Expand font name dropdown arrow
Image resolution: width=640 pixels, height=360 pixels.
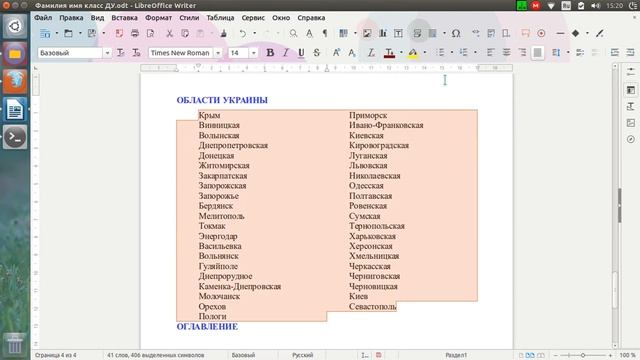218,53
